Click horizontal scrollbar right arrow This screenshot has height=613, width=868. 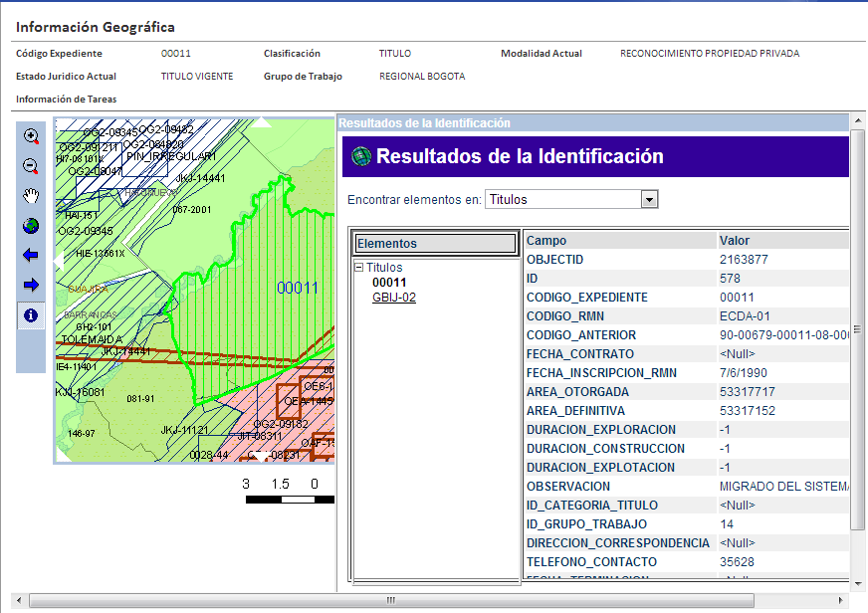840,600
